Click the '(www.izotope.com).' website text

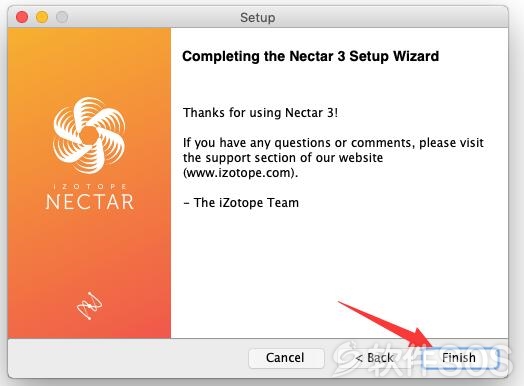pyautogui.click(x=240, y=173)
